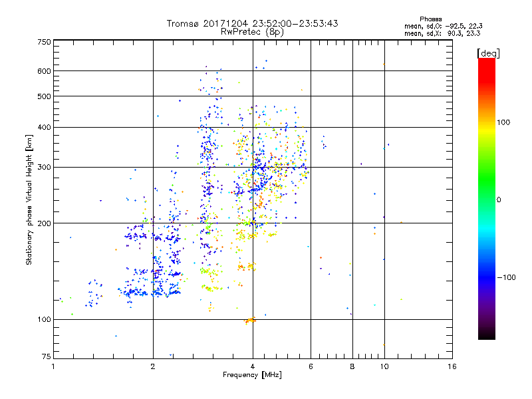
Task: Click the x-axis tick label 6
Action: 311,366
